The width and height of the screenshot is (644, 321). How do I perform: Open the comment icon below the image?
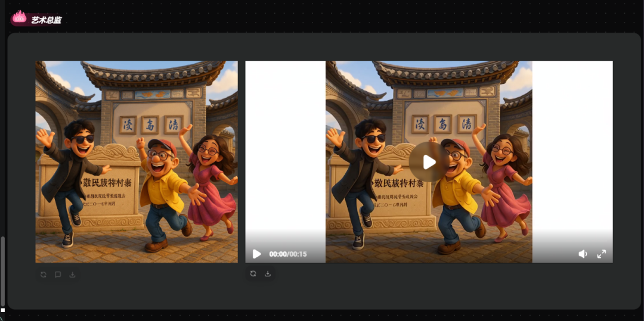point(58,275)
